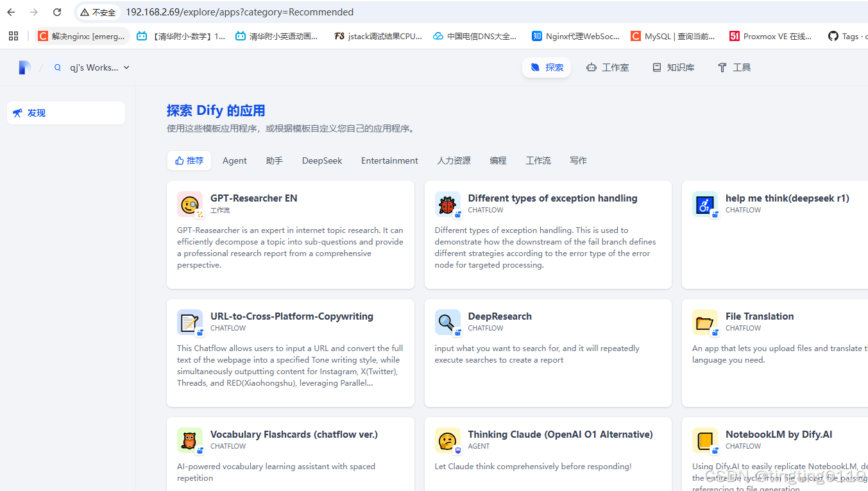868x491 pixels.
Task: Click the 探索 Dify 的应用 heading
Action: coord(216,110)
